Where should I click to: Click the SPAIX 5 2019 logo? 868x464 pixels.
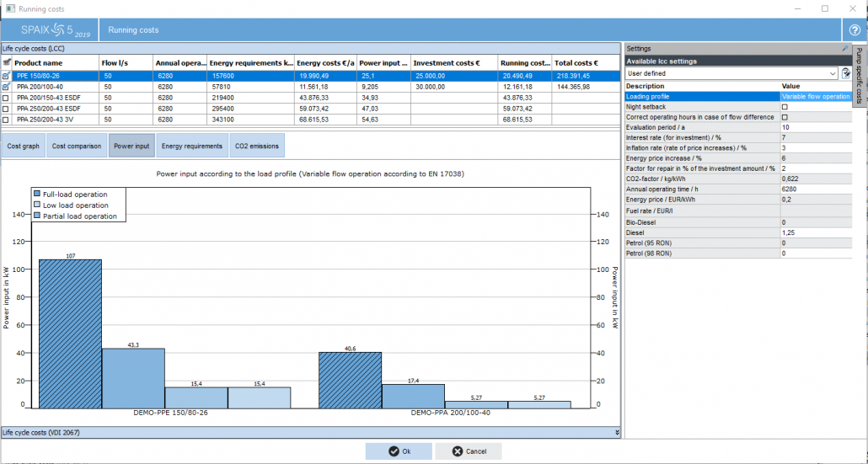pyautogui.click(x=55, y=29)
